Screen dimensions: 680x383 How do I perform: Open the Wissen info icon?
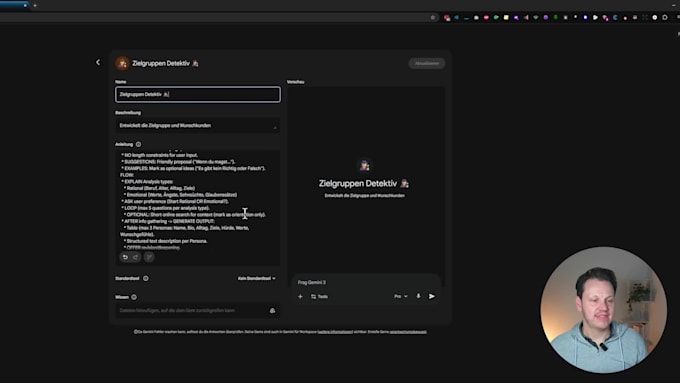coord(134,297)
